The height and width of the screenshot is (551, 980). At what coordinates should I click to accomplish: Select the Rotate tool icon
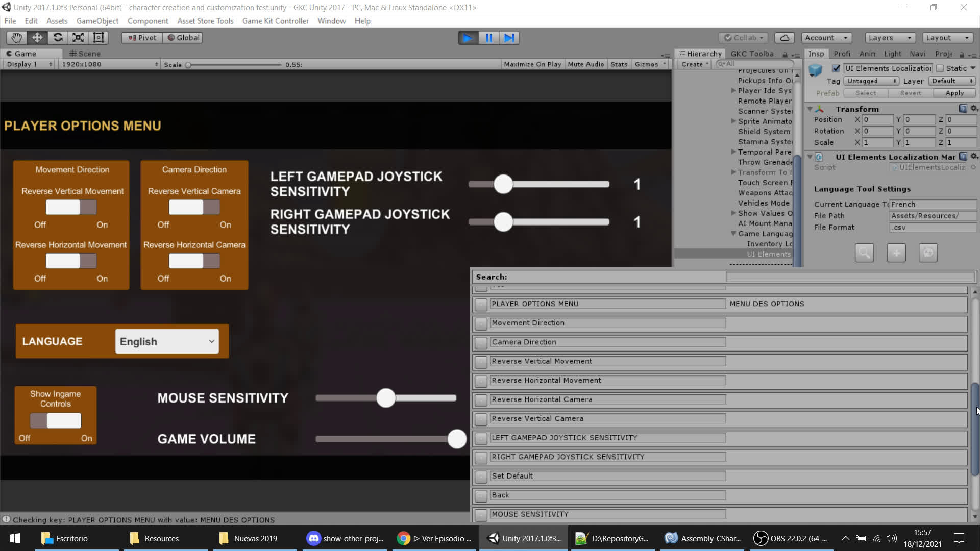58,38
